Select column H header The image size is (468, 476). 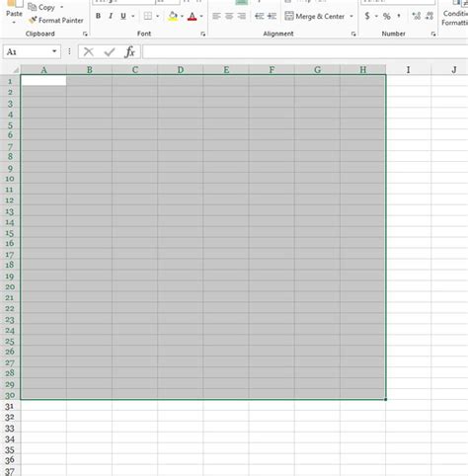363,70
